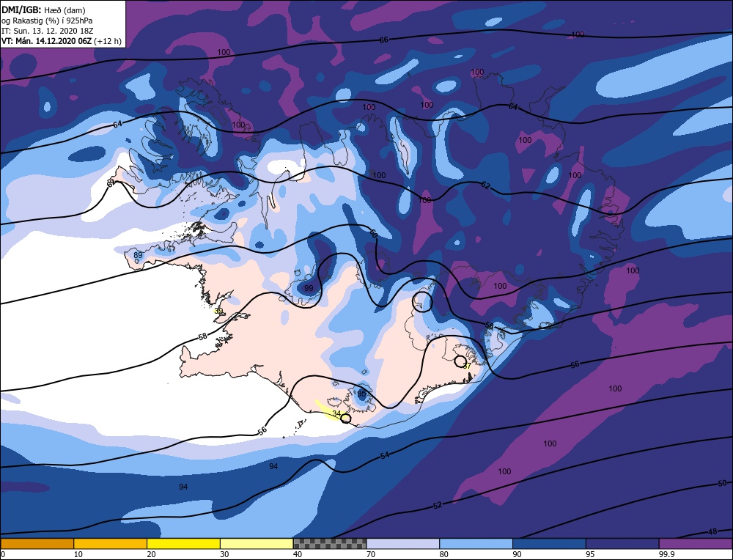This screenshot has height=560, width=733.
Task: Click the lavender 70–80 legend swatch
Action: (403, 544)
